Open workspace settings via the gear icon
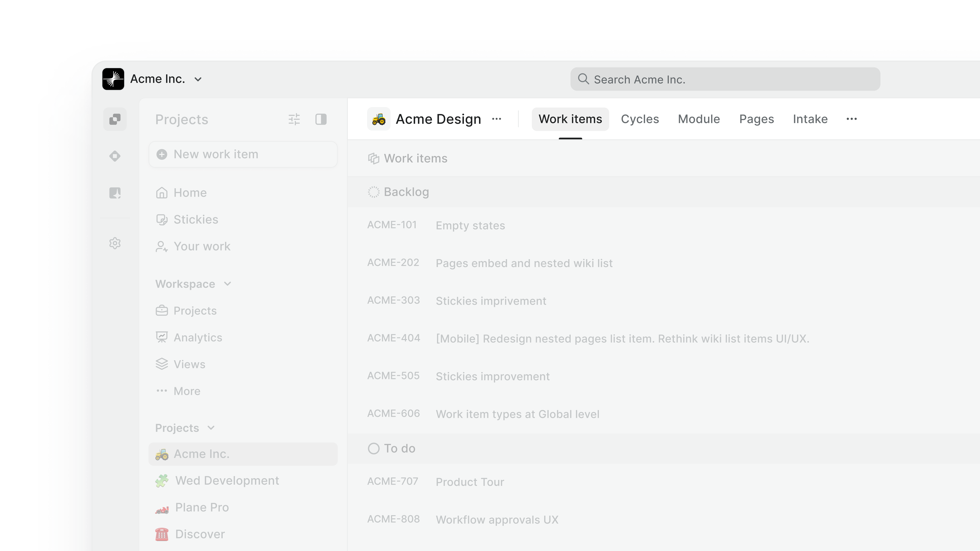This screenshot has width=980, height=551. [x=114, y=243]
